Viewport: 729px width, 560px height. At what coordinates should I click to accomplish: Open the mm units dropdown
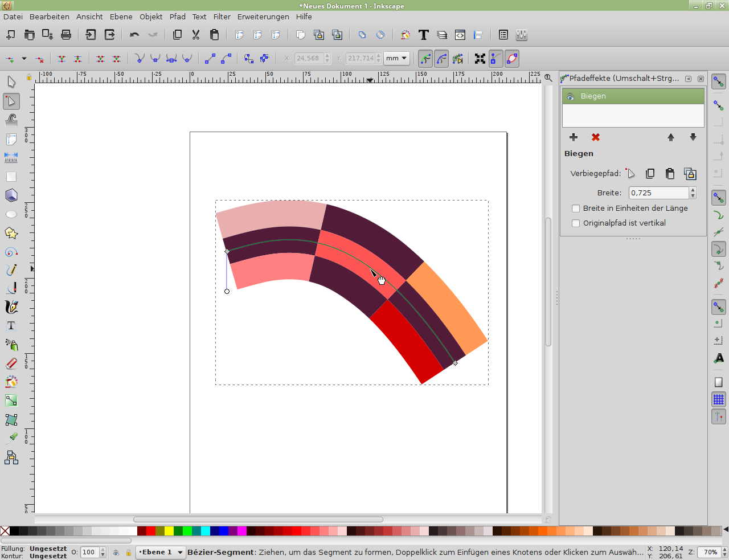click(x=396, y=58)
